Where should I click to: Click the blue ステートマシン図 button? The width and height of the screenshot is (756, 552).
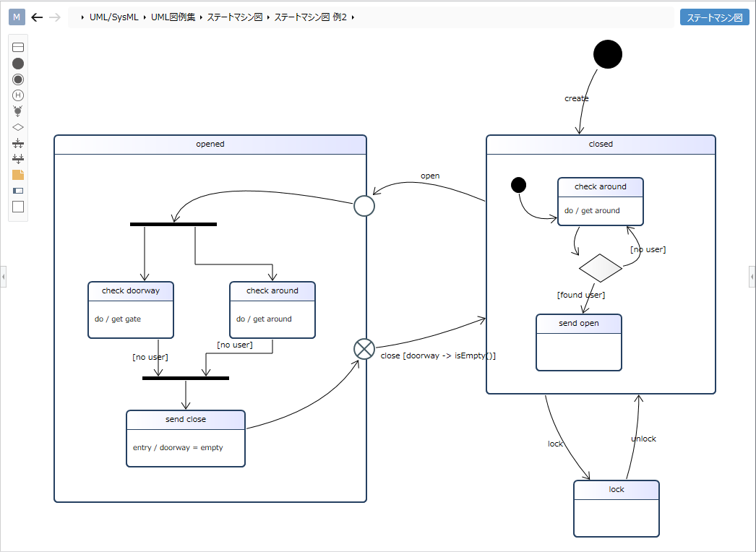715,17
